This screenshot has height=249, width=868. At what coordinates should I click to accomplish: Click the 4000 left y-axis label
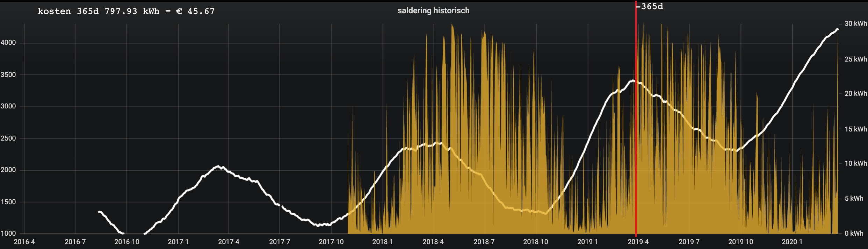8,43
